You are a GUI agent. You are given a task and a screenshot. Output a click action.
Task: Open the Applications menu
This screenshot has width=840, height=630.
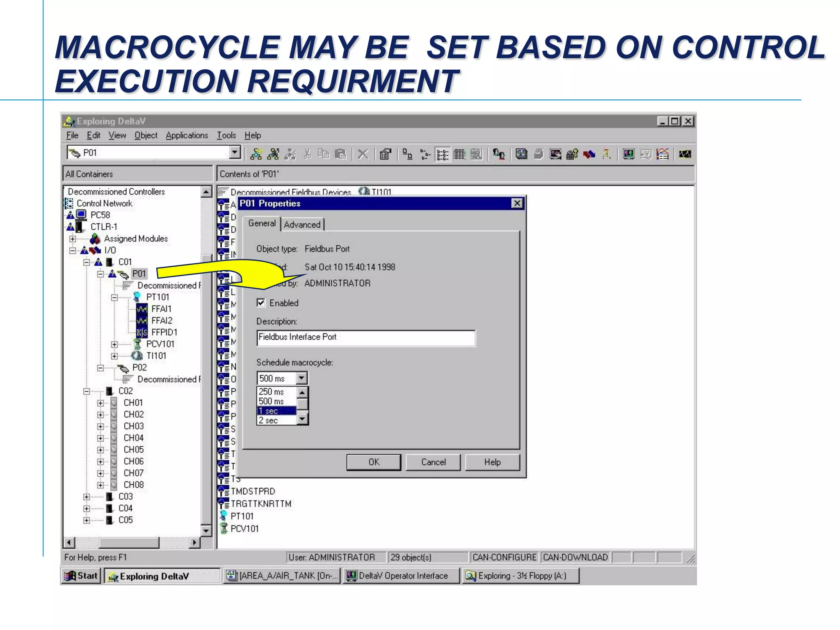[x=187, y=135]
